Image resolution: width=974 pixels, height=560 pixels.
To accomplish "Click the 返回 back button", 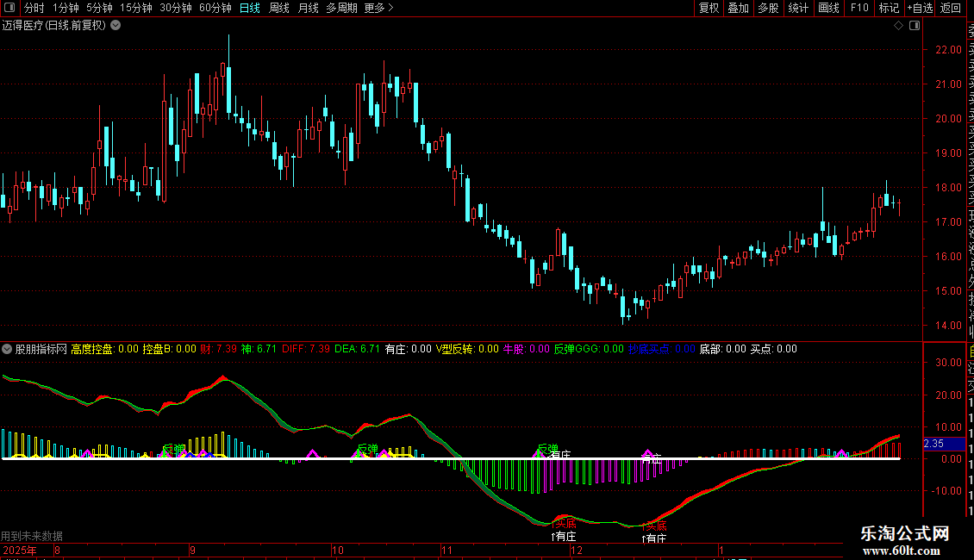I will click(951, 8).
